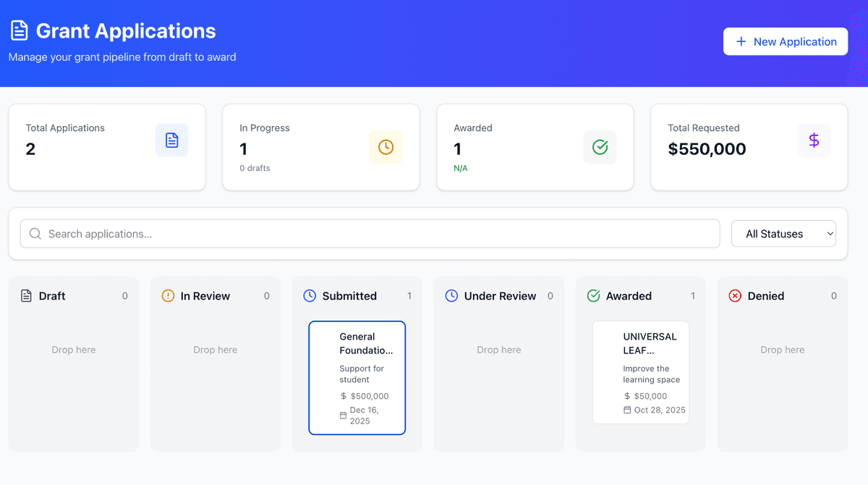The width and height of the screenshot is (868, 485).
Task: Click the document icon beside Grant Applications title
Action: pyautogui.click(x=19, y=30)
